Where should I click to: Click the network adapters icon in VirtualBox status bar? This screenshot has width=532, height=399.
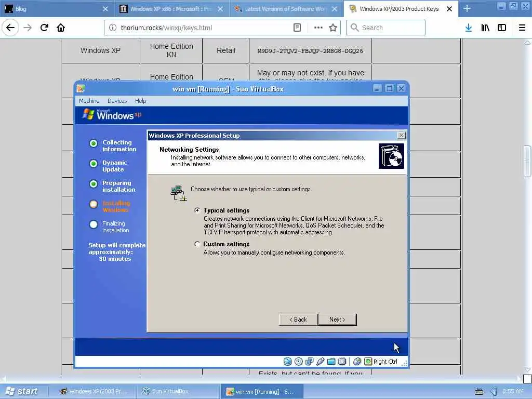click(310, 362)
